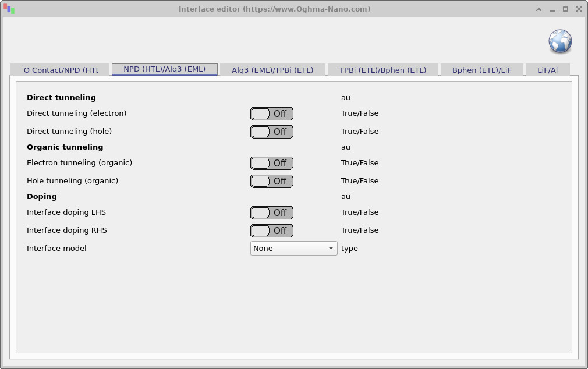Image resolution: width=588 pixels, height=369 pixels.
Task: Click the Oghma application icon in title bar
Action: pos(9,9)
